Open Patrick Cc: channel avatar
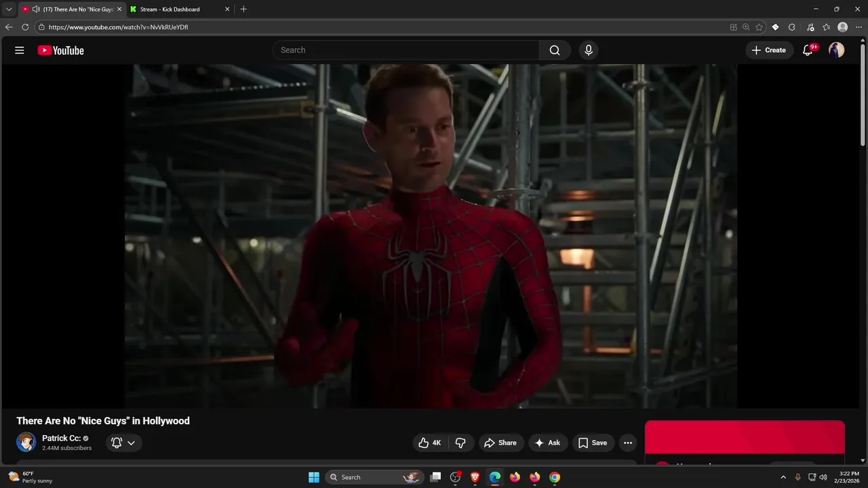868x488 pixels. (x=26, y=443)
